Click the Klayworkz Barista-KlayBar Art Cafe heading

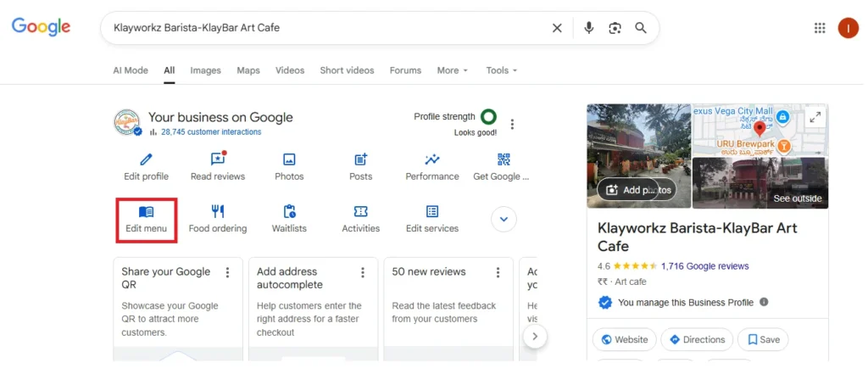pyautogui.click(x=698, y=237)
